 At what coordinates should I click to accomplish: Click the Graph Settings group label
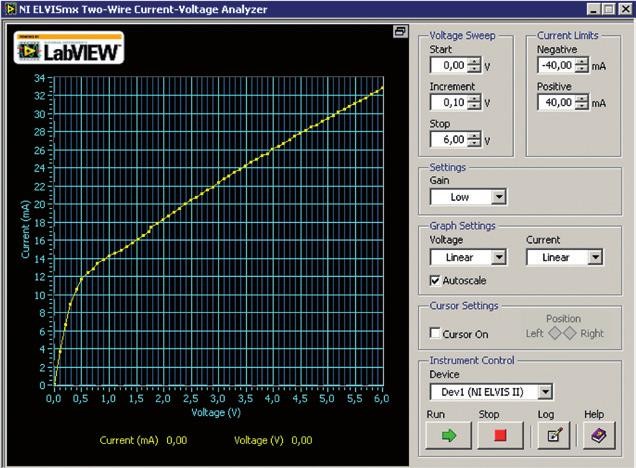[462, 226]
